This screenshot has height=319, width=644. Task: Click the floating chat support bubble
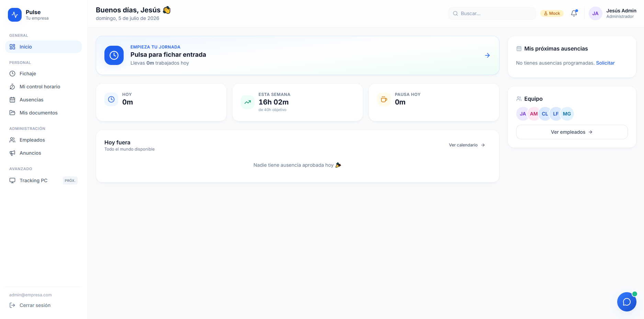coord(626,302)
